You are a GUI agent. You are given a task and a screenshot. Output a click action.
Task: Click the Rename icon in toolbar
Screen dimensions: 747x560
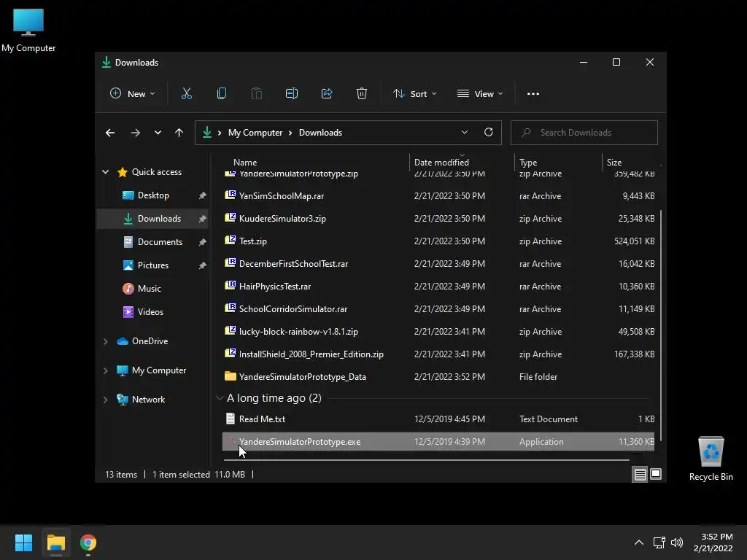coord(292,94)
